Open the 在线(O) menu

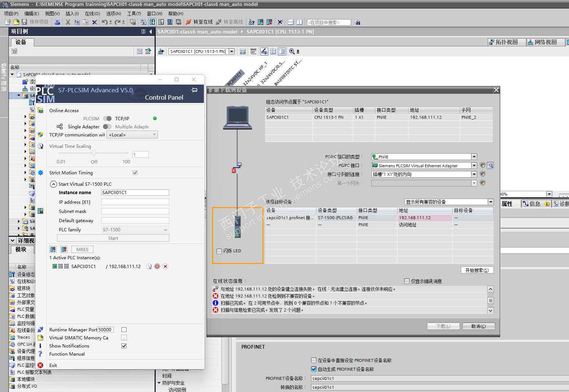coord(92,14)
